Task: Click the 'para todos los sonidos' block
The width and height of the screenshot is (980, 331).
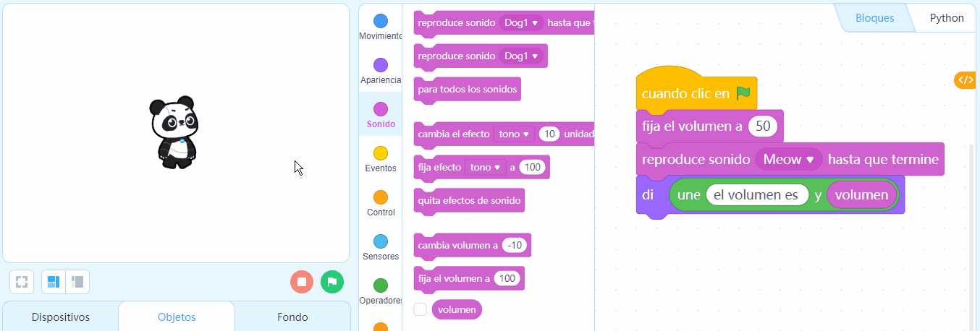Action: click(467, 90)
